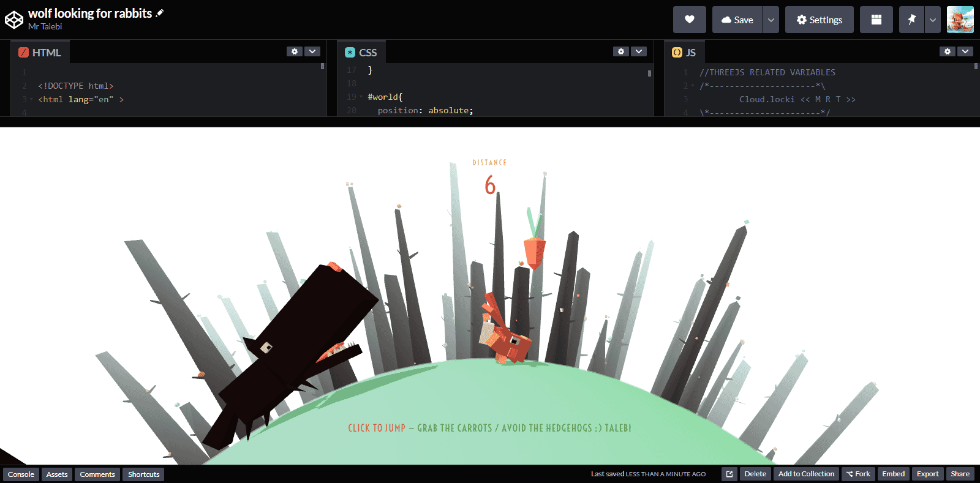Viewport: 980px width, 483px height.
Task: Click the Fork button
Action: pyautogui.click(x=858, y=474)
